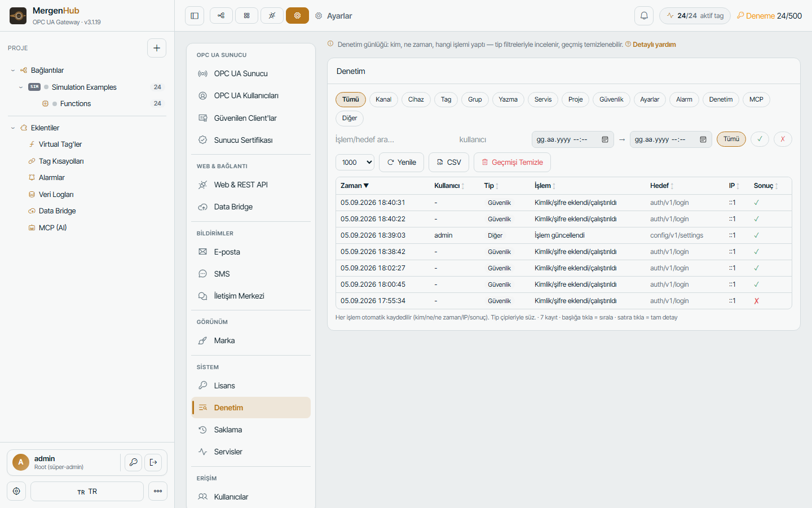Collapse the Simulation Examples node
Screen dimensions: 812x508
pos(21,87)
